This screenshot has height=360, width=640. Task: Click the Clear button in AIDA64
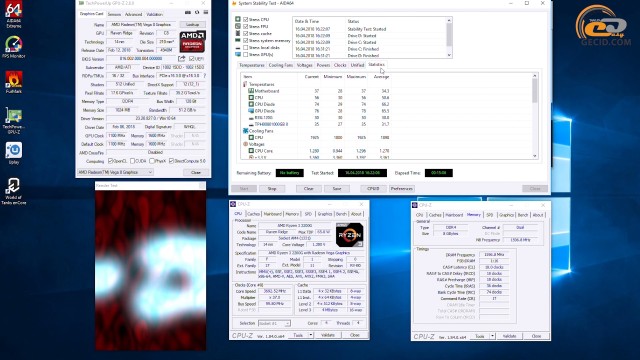click(x=309, y=189)
